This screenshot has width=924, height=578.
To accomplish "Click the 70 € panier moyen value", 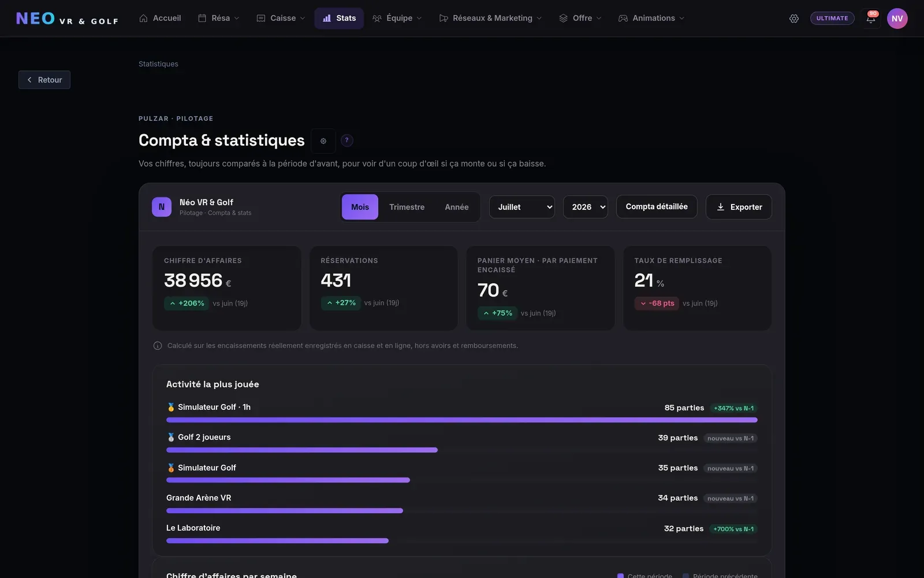I will (493, 291).
